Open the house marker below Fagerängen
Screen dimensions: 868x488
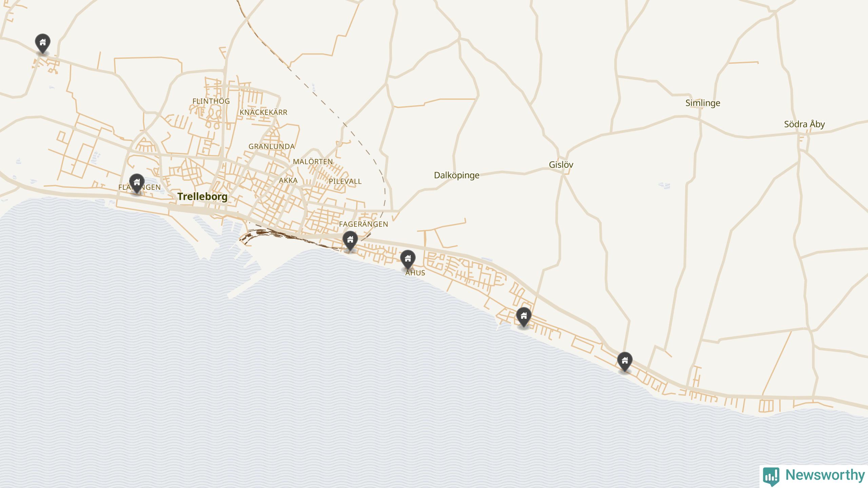[x=350, y=241]
